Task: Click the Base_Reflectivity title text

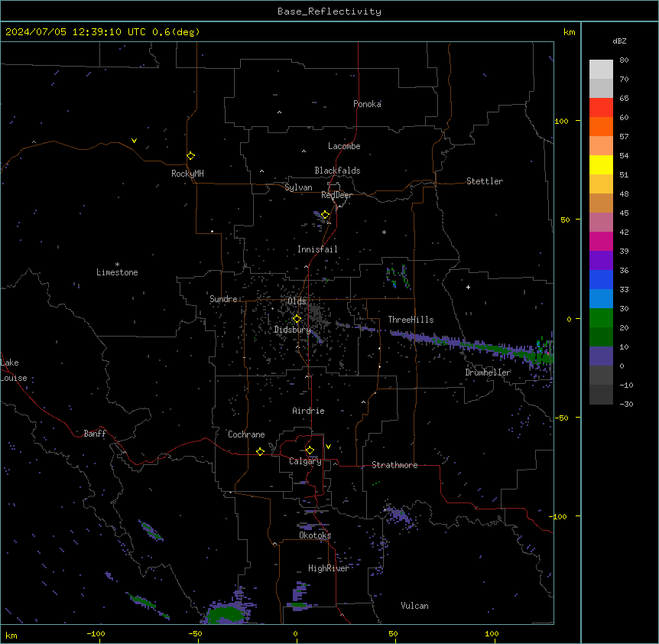Action: point(329,11)
